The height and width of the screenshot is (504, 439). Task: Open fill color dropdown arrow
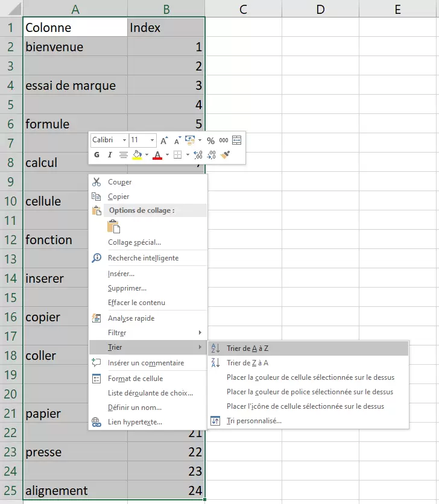click(x=147, y=155)
